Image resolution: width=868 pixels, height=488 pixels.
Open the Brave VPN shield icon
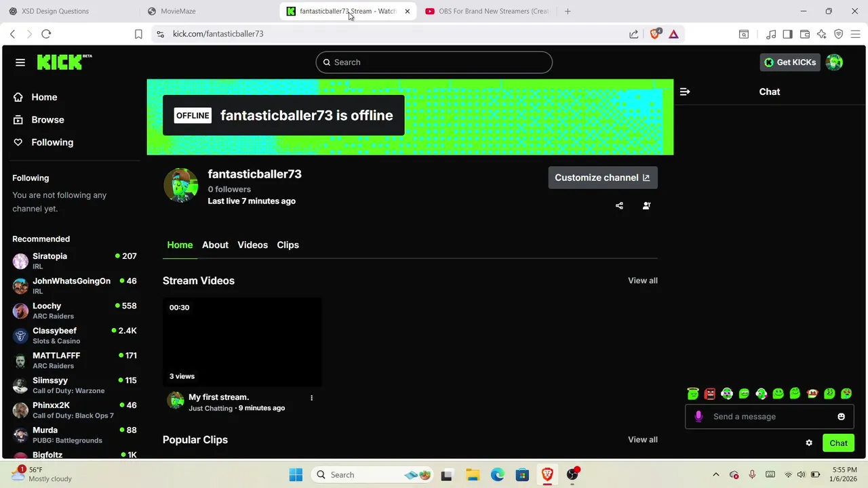pos(839,34)
